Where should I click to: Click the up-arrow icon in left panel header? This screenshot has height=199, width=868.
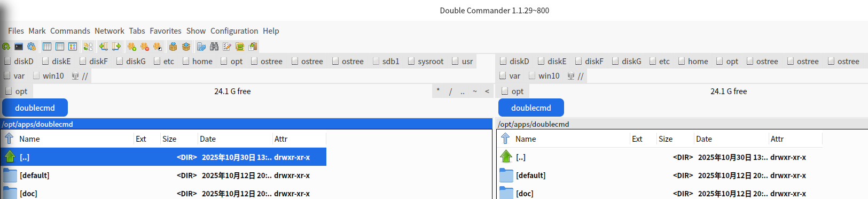9,139
